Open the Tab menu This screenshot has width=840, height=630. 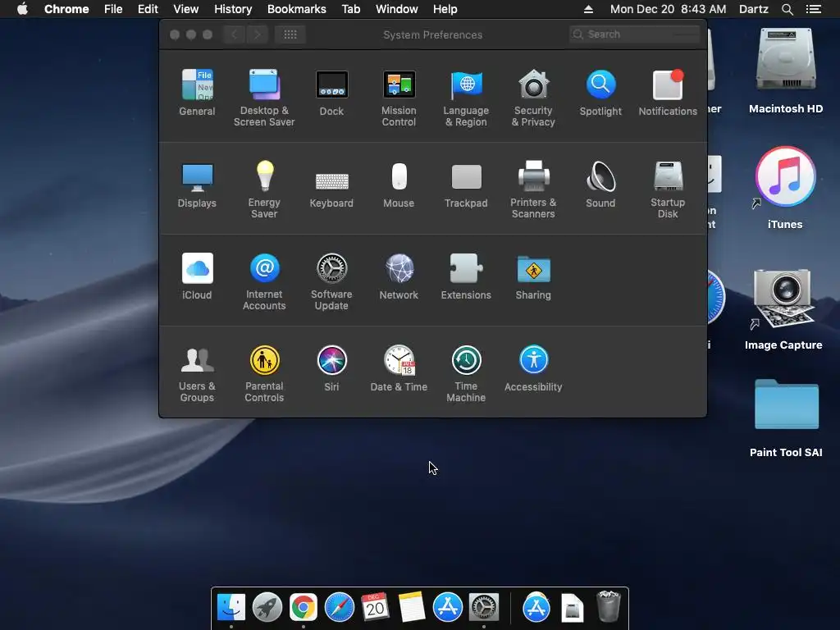click(x=351, y=9)
